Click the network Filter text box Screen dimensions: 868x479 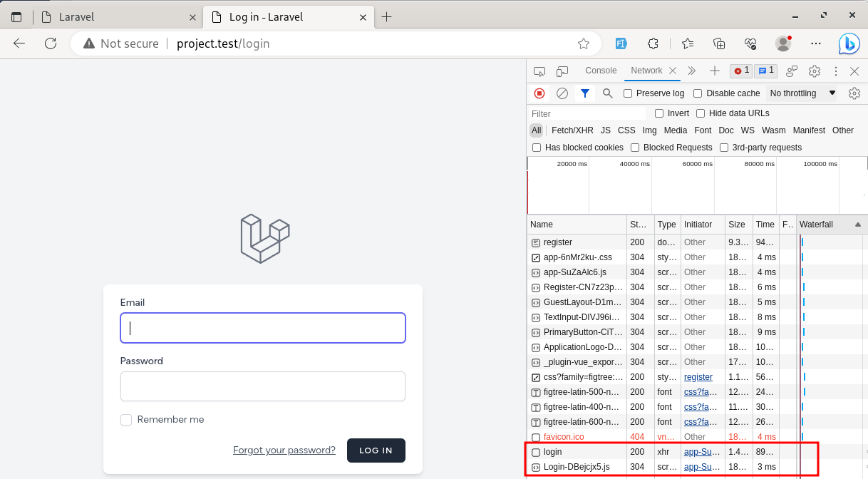tap(587, 113)
